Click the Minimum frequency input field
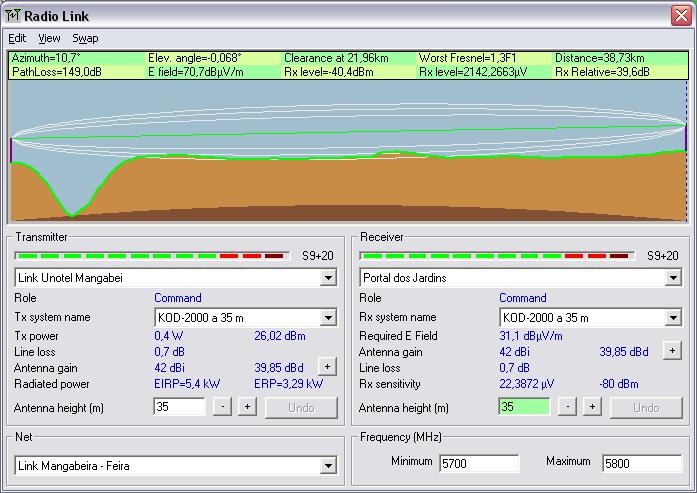Viewport: 697px width, 493px height. pos(479,463)
